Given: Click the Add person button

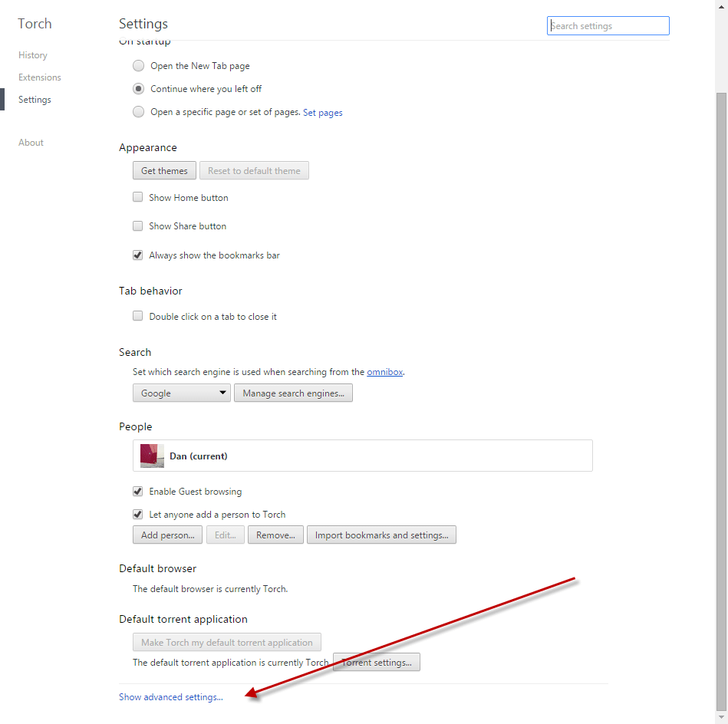Looking at the screenshot, I should 167,535.
